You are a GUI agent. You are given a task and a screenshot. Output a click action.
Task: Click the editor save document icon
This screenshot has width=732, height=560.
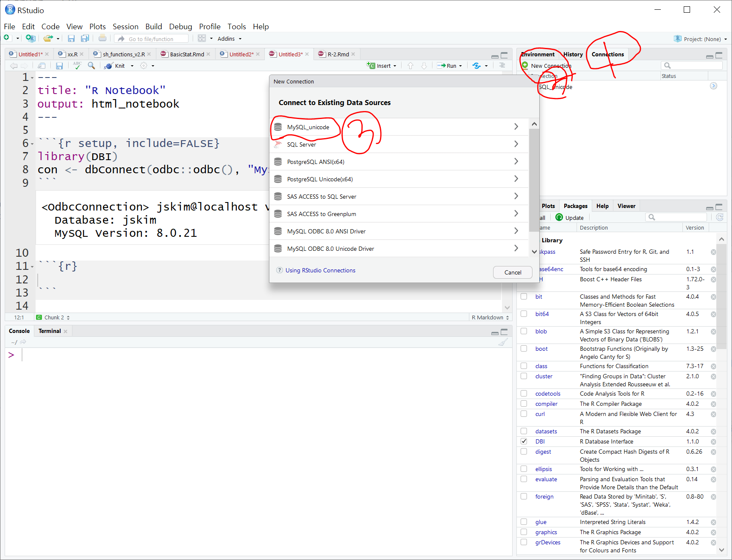(x=59, y=66)
